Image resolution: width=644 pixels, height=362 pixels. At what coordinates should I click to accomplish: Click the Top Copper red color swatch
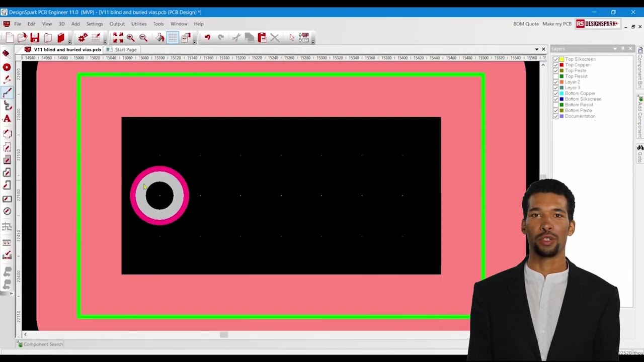(561, 65)
